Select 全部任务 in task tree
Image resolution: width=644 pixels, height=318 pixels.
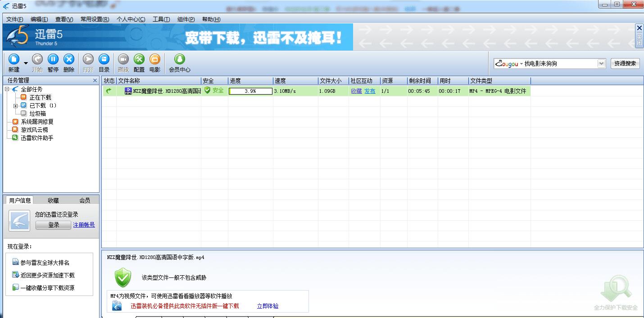(32, 89)
